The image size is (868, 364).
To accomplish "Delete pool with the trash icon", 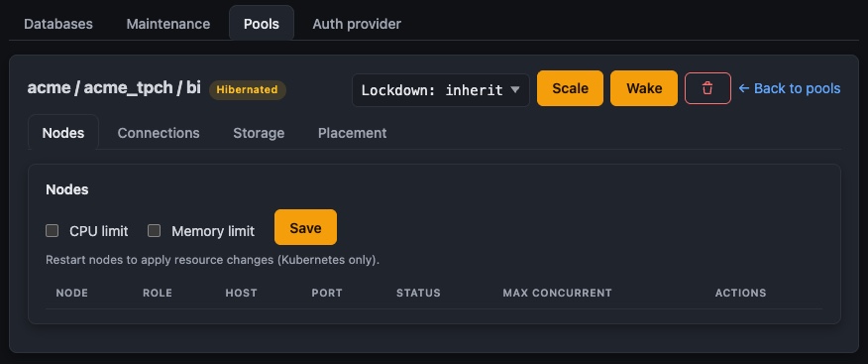I will [707, 88].
